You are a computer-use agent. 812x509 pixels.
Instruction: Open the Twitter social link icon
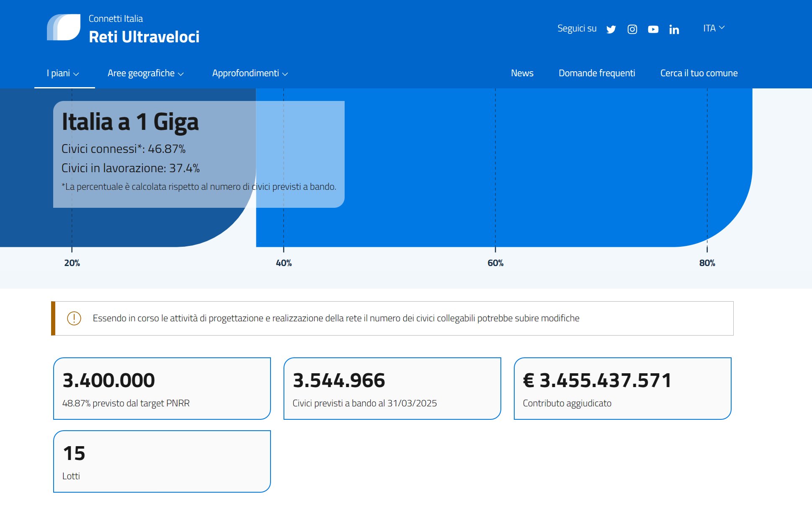coord(611,29)
